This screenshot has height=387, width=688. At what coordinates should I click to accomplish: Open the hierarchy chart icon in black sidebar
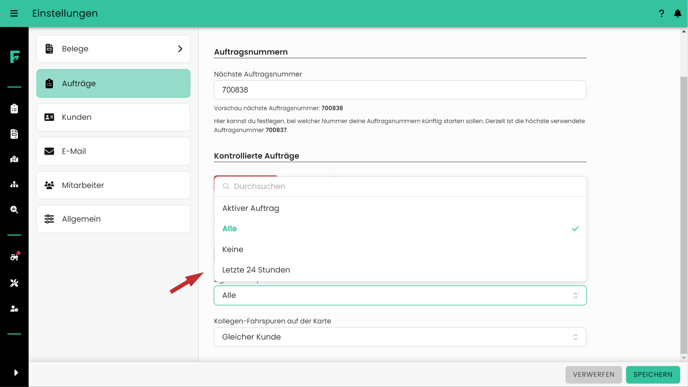14,184
